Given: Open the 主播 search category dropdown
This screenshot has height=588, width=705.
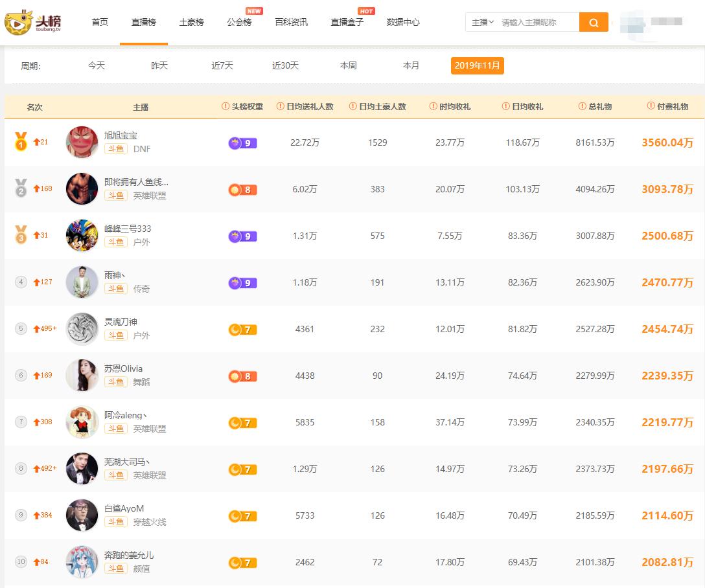Looking at the screenshot, I should tap(480, 21).
